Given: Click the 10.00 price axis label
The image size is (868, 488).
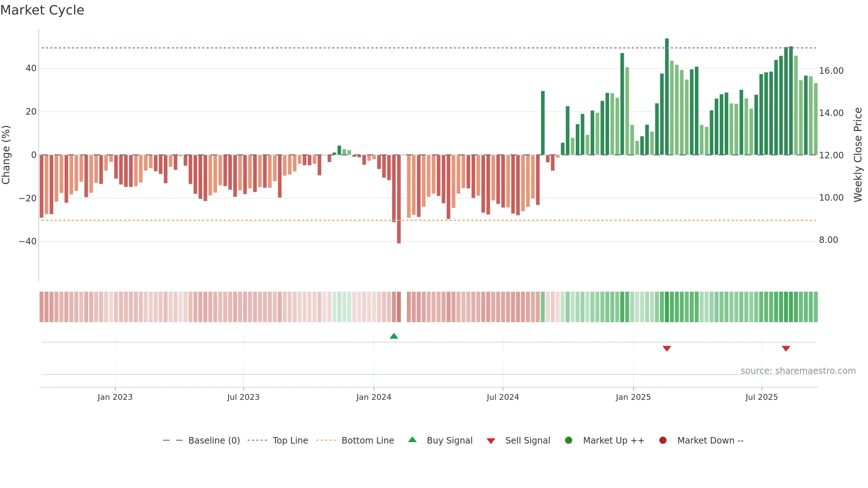Looking at the screenshot, I should (x=831, y=198).
